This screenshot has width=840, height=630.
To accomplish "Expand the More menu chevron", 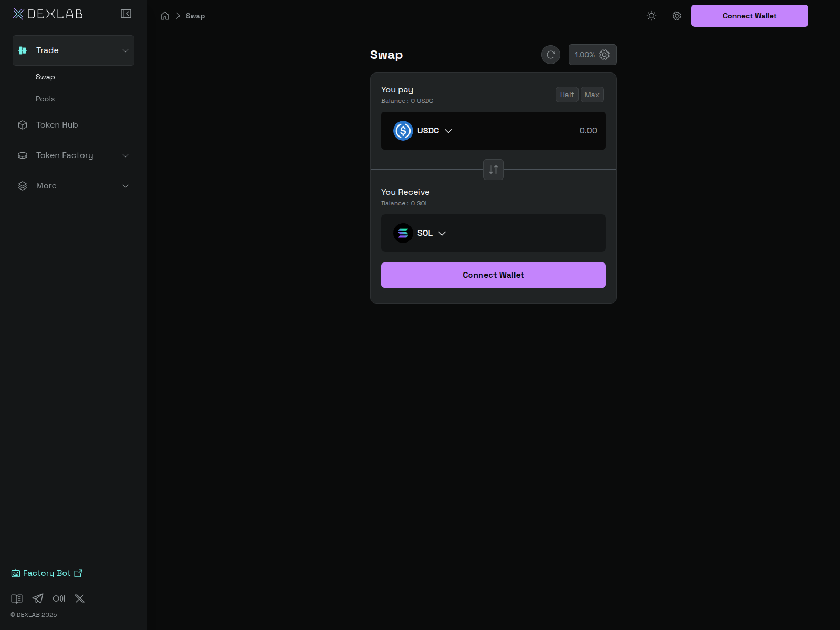I will [125, 186].
